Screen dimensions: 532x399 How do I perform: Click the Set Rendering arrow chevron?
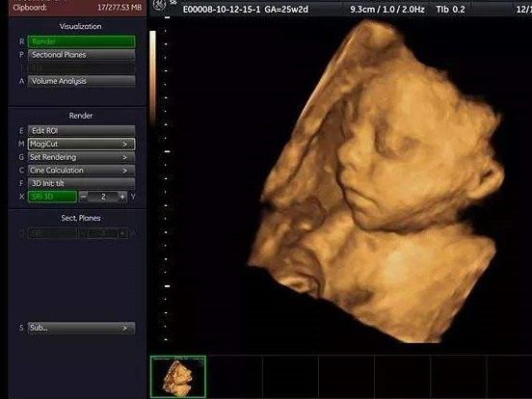click(x=124, y=157)
